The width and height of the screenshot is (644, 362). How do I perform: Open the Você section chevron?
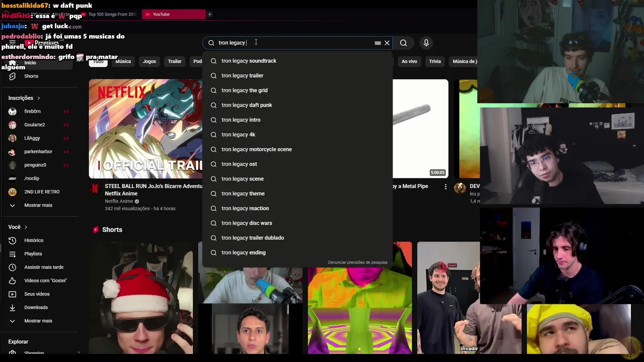tap(26, 227)
